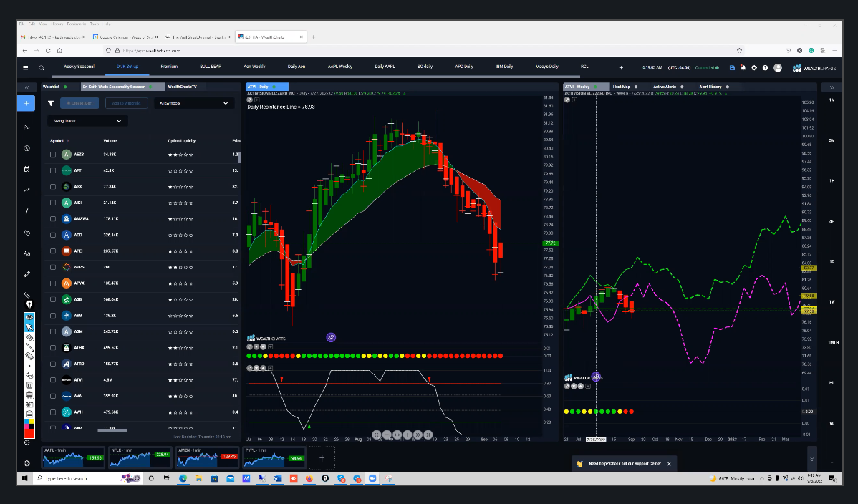Switch to the Active Alerts tab

[665, 87]
